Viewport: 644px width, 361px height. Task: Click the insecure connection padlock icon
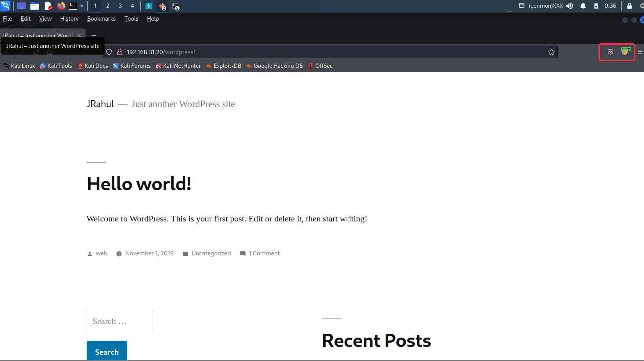click(120, 52)
